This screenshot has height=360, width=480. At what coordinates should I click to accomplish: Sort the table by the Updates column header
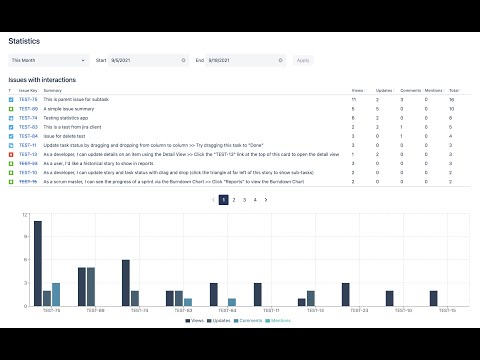(x=384, y=90)
